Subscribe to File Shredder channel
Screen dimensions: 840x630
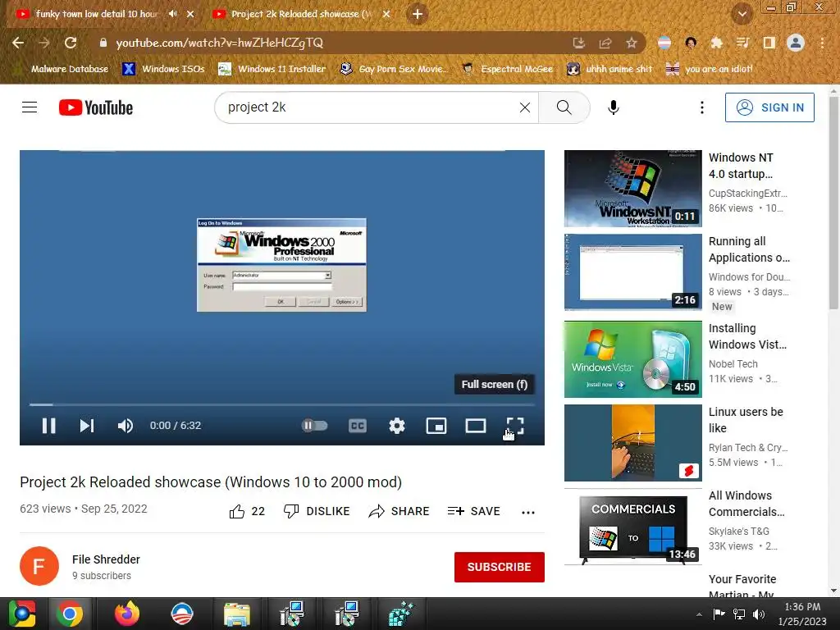click(500, 567)
